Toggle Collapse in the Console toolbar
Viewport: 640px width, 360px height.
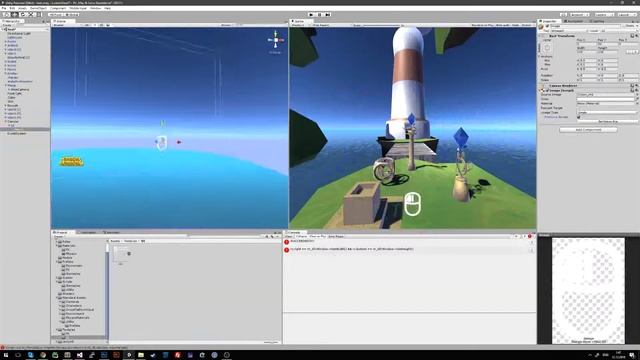click(x=301, y=236)
